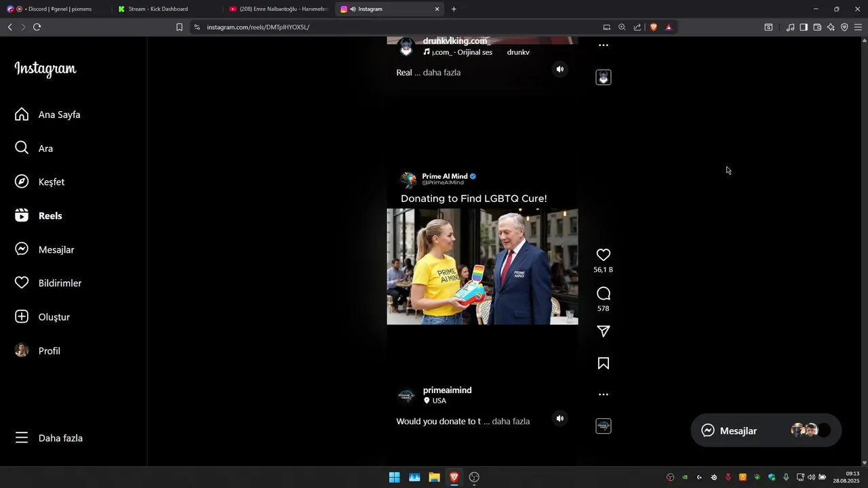Open the Ara search panel

click(x=34, y=148)
